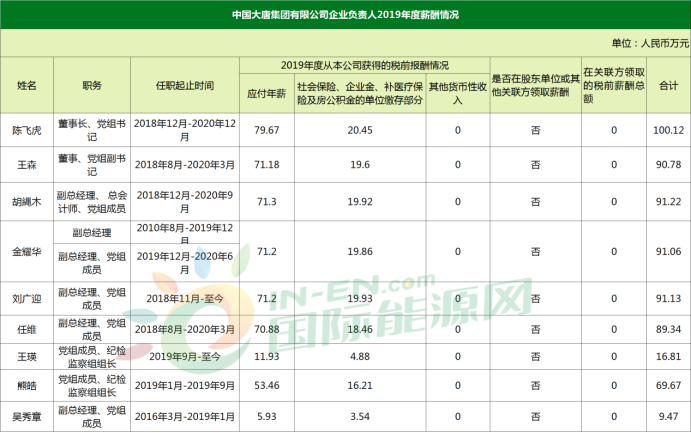Screen dimensions: 691x433
Task: Select the salary value 71.3
Action: 267,202
